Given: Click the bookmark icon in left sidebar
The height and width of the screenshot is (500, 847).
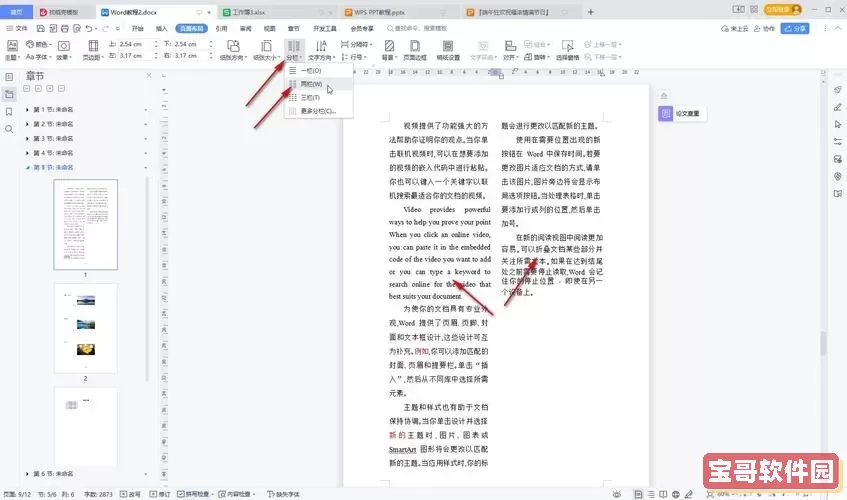Looking at the screenshot, I should click(x=9, y=112).
